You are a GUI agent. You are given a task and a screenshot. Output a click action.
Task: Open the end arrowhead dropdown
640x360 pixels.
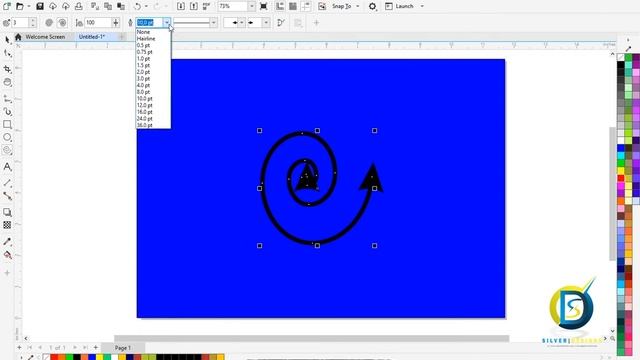click(266, 23)
